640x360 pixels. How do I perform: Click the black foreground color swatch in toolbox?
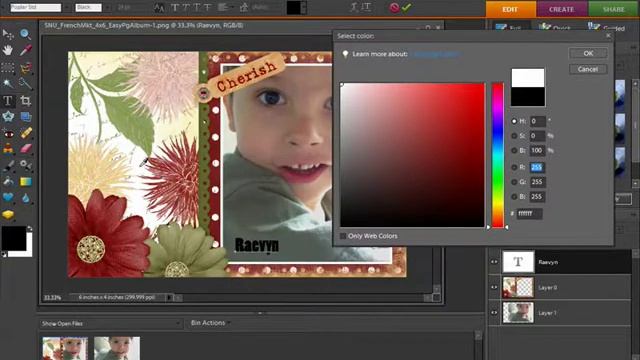pos(13,238)
